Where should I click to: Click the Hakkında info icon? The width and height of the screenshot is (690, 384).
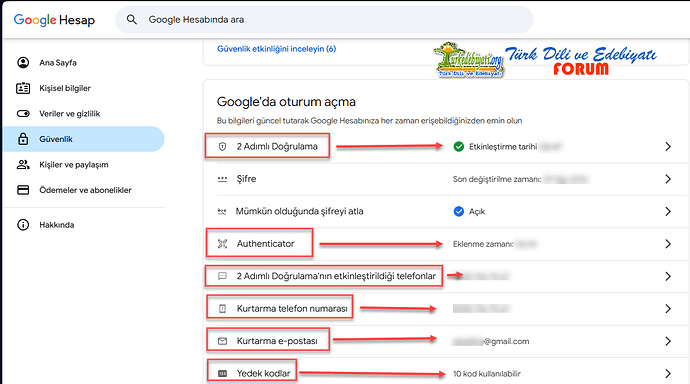(23, 225)
